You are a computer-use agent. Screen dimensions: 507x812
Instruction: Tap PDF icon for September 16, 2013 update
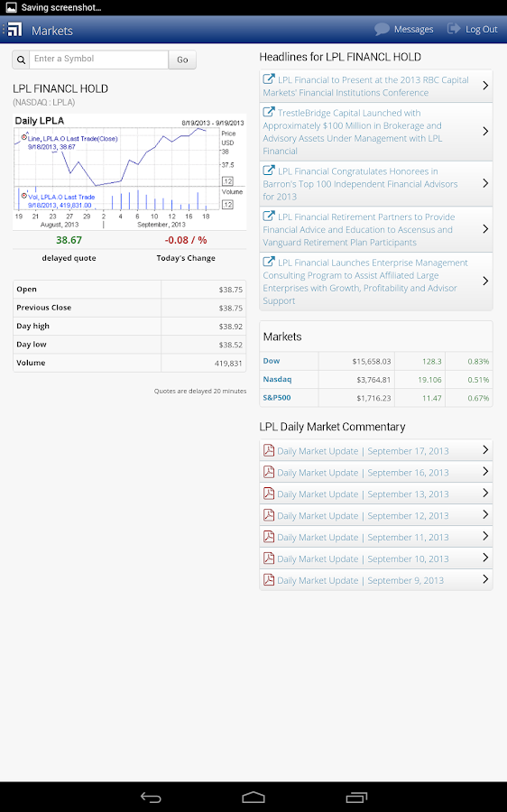[269, 472]
